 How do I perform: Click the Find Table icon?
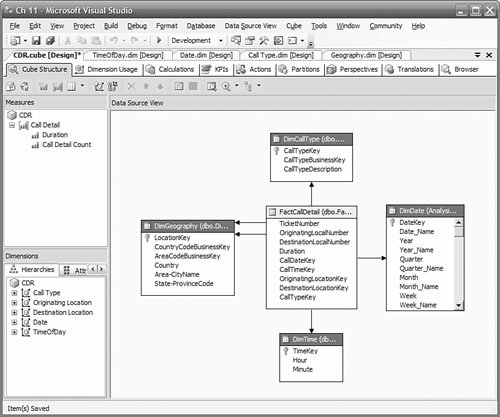pos(211,87)
